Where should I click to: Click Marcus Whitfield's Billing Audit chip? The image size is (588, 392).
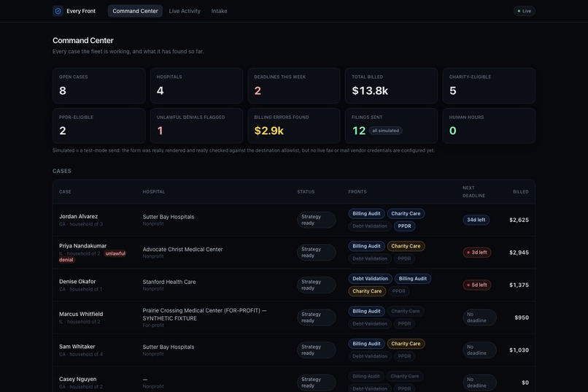(366, 312)
